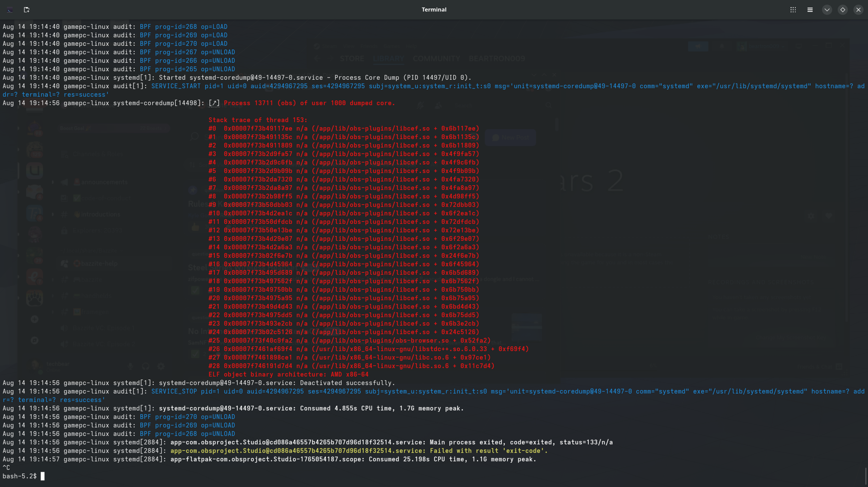Select stack frame #11 libcef.so + 0x72dfdcb
The image size is (868, 487).
pos(344,222)
